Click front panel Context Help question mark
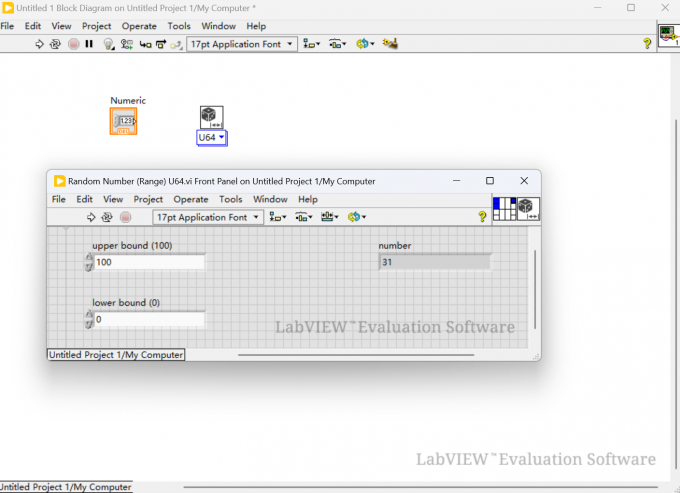 tap(482, 216)
